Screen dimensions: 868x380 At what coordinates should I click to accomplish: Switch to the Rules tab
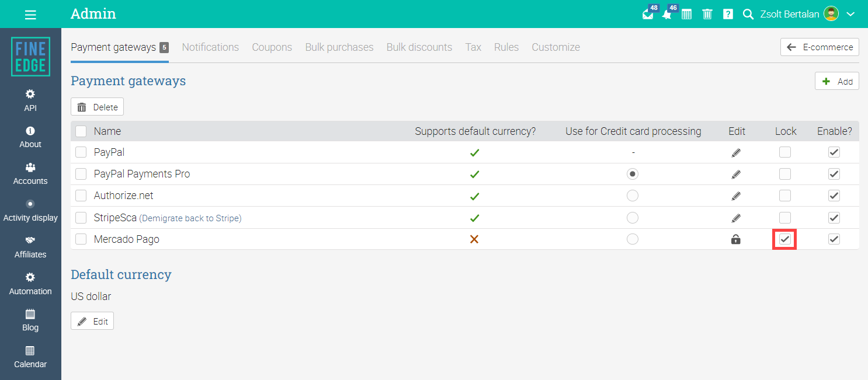506,47
